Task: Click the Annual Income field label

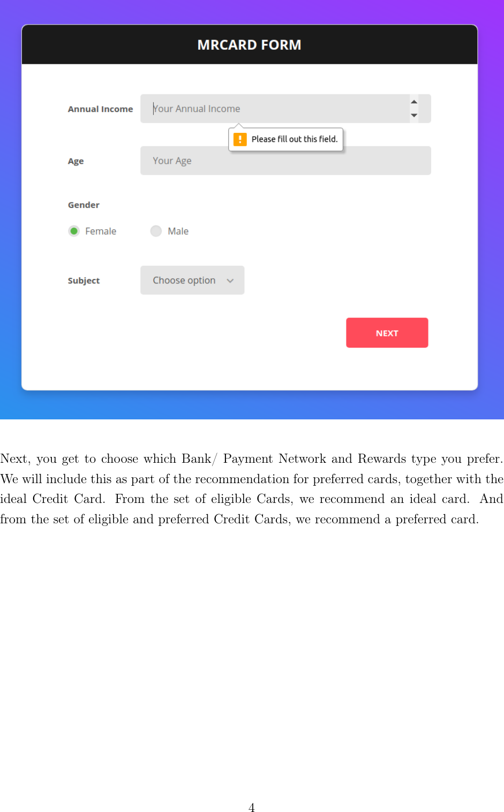Action: 100,109
